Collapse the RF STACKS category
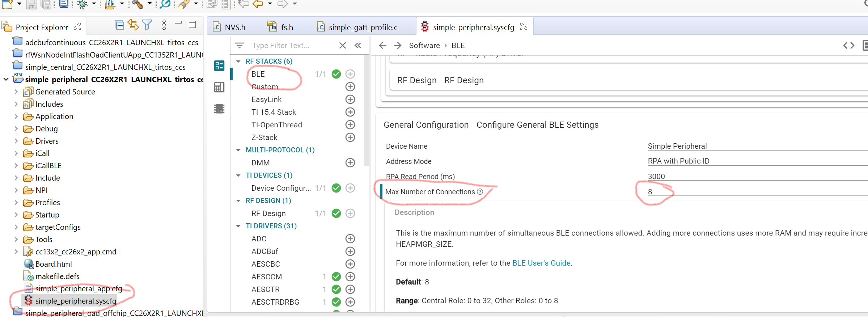Image resolution: width=868 pixels, height=317 pixels. click(238, 62)
